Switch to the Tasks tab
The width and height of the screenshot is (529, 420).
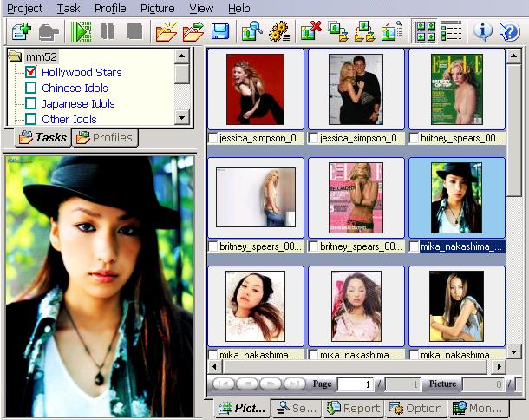(42, 138)
